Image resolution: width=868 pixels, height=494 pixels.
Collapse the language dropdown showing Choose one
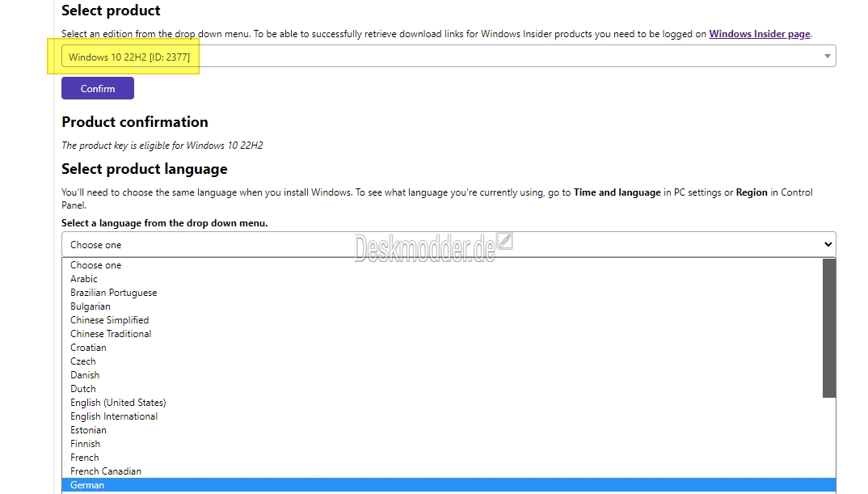(x=449, y=244)
